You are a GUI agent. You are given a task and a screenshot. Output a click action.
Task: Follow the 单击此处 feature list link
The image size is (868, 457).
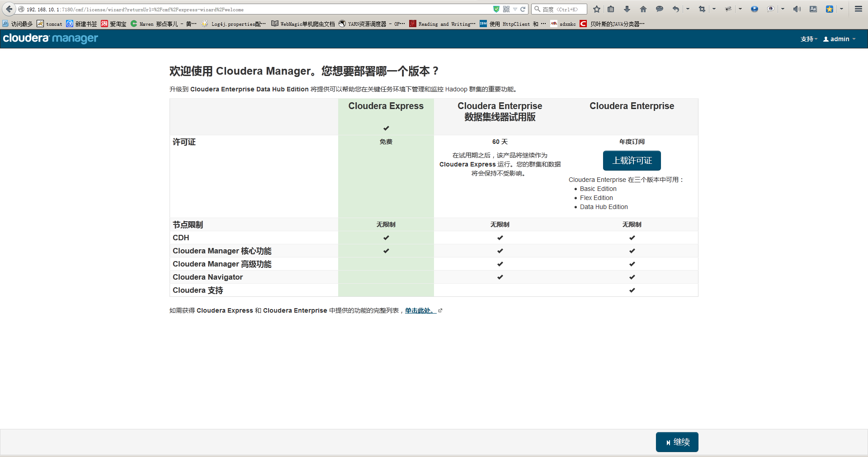tap(420, 310)
